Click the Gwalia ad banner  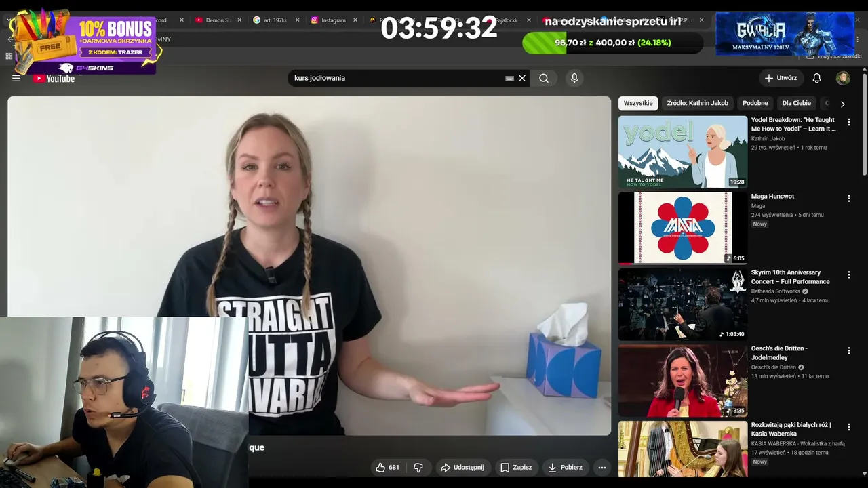[785, 34]
